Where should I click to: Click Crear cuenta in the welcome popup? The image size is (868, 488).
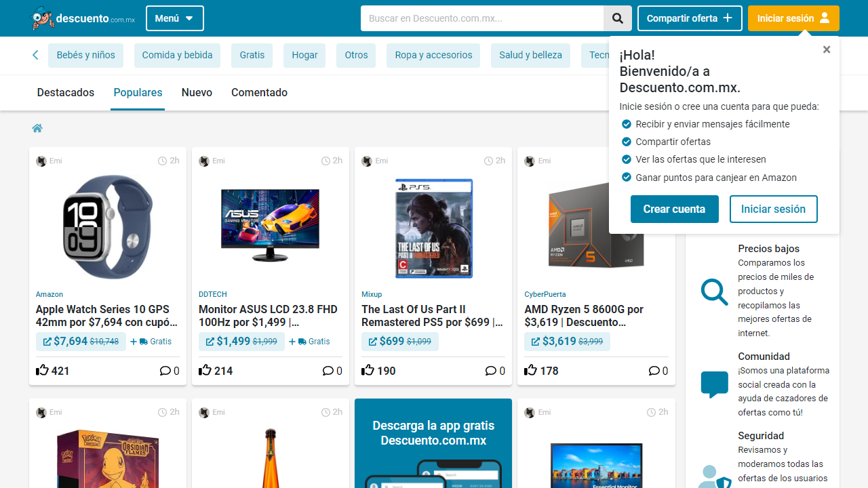(674, 209)
